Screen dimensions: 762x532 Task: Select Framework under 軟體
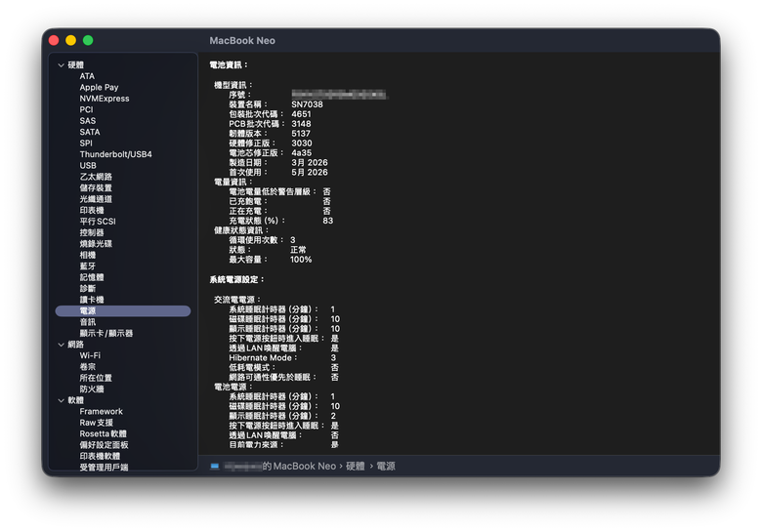click(x=101, y=412)
